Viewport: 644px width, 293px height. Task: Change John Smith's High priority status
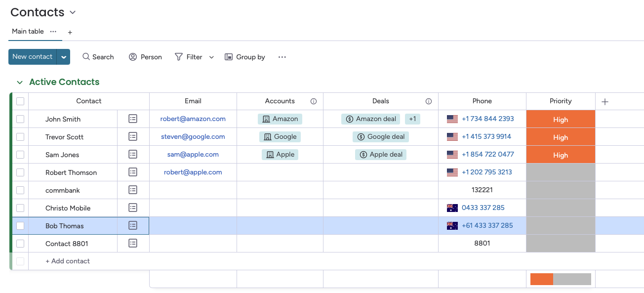click(561, 119)
